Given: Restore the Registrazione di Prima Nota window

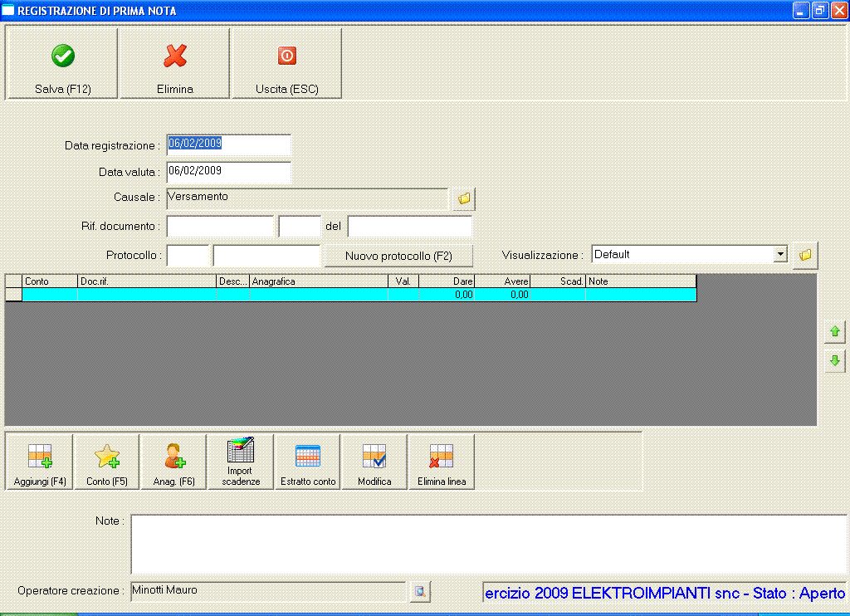Looking at the screenshot, I should (x=819, y=10).
